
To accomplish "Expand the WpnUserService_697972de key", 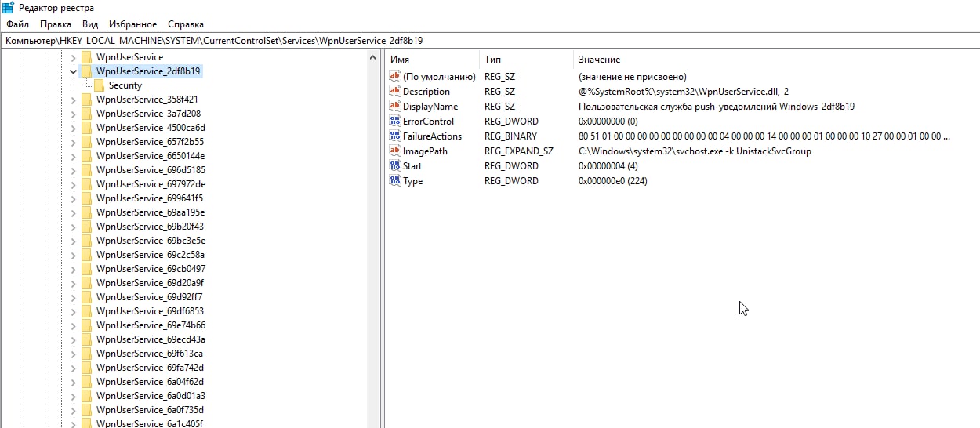I will pyautogui.click(x=73, y=184).
